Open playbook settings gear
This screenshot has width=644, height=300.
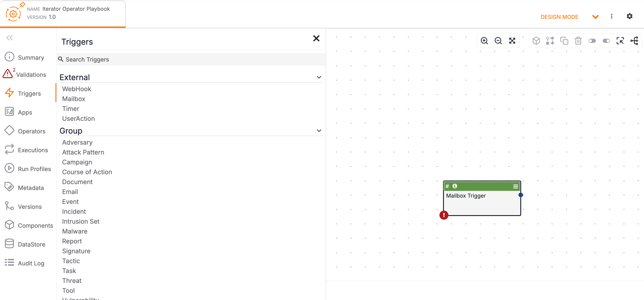630,16
